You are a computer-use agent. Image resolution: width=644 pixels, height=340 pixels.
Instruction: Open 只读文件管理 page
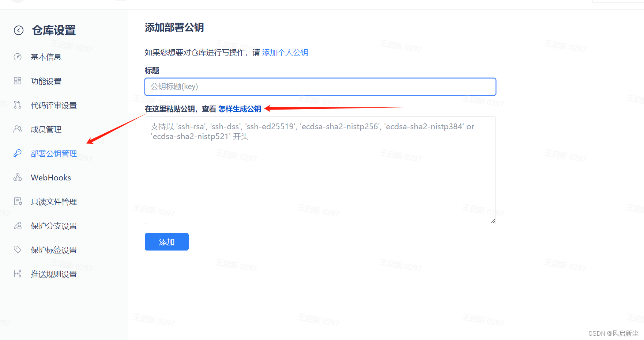click(54, 202)
